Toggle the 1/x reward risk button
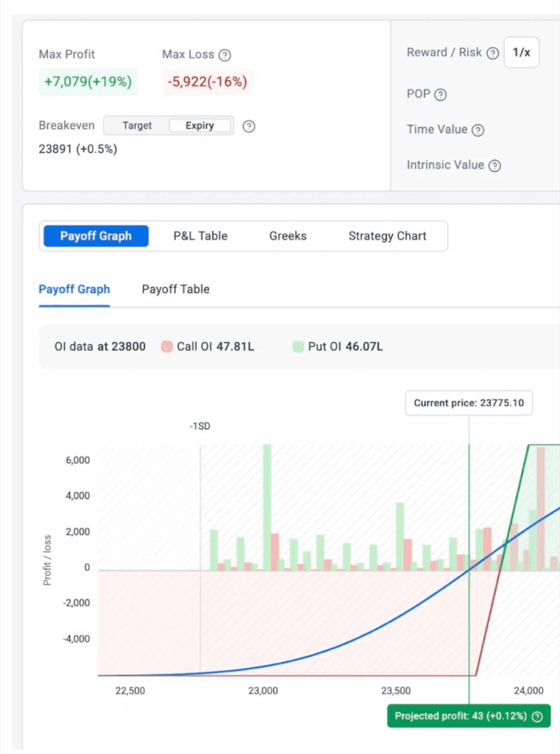This screenshot has height=754, width=560. tap(521, 52)
